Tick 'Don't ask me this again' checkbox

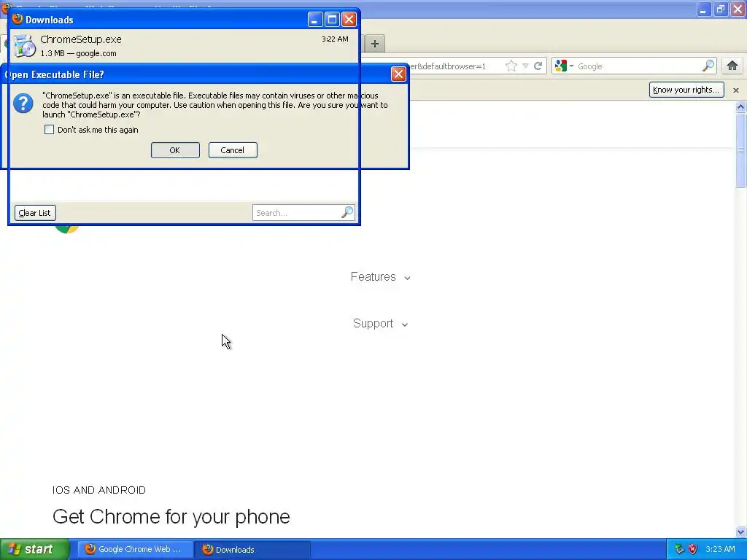pos(49,130)
